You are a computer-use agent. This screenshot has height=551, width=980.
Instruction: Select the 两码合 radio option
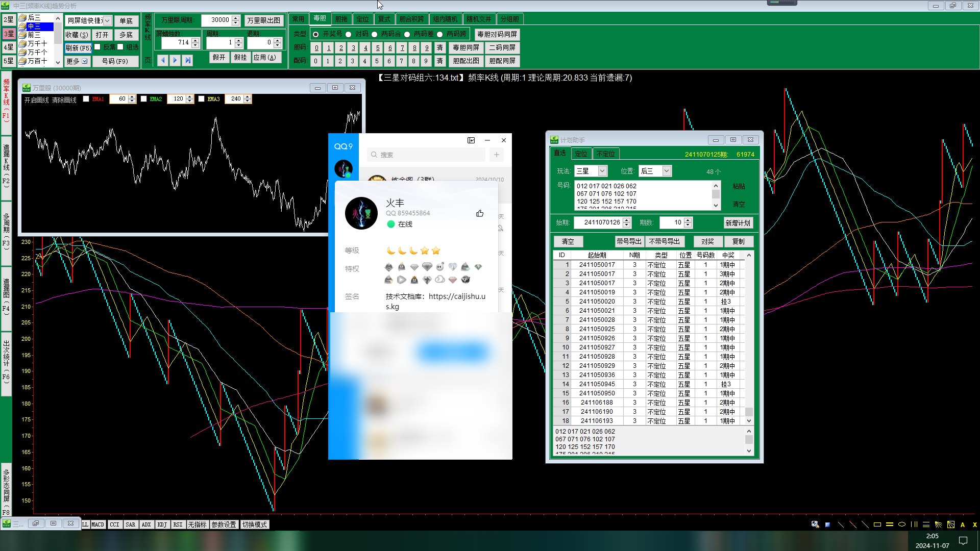[x=374, y=34]
